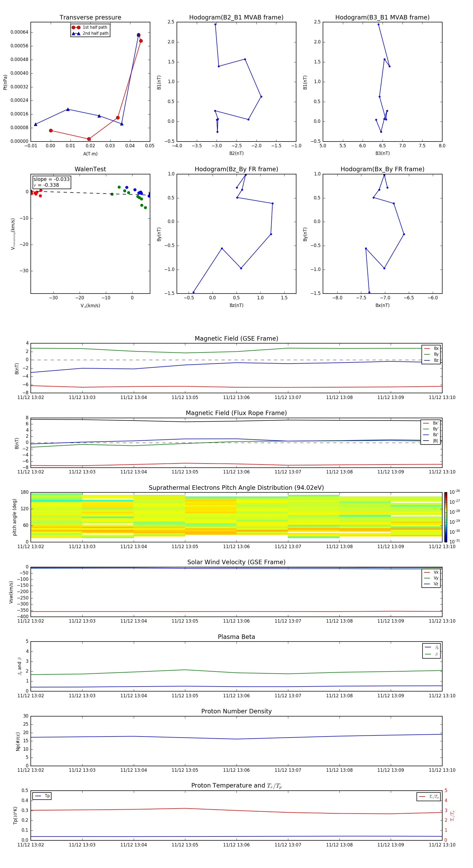Click the 'Magnetic Field (Flux Rope Frame)' title

tap(236, 413)
